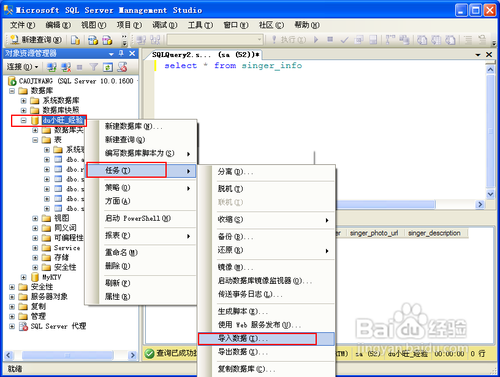Screen dimensions: 500x377
Task: Click the New Query (新建查询) toolbar button
Action: (35, 40)
